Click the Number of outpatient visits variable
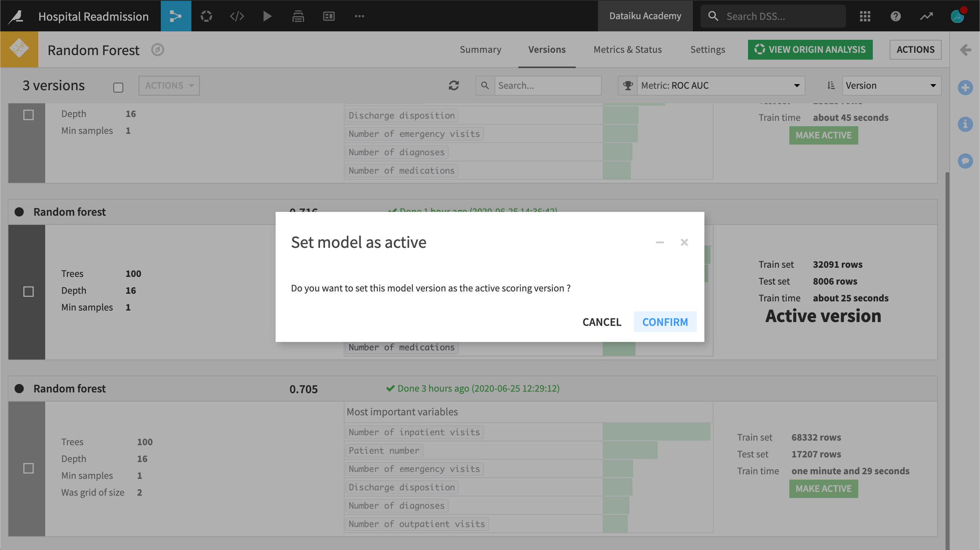Viewport: 980px width, 550px height. [x=417, y=524]
